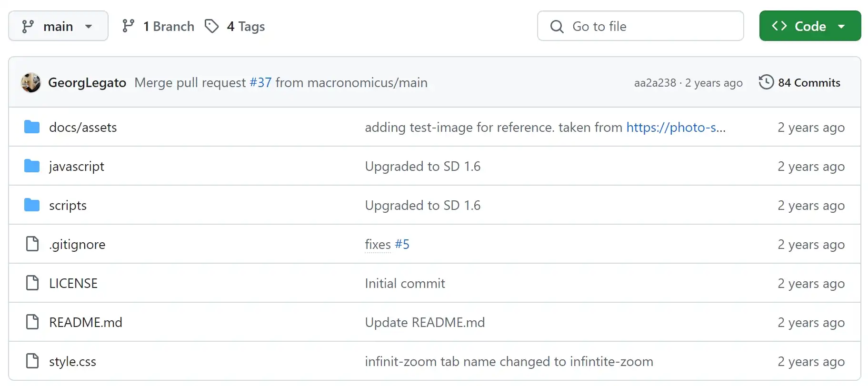This screenshot has width=868, height=386.
Task: Click '2 years ago' in the docs/assets row
Action: coord(811,127)
